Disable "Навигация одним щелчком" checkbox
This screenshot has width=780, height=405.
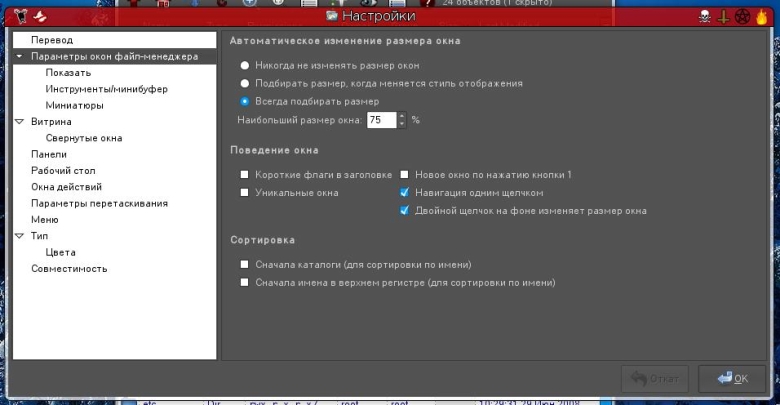click(x=404, y=192)
